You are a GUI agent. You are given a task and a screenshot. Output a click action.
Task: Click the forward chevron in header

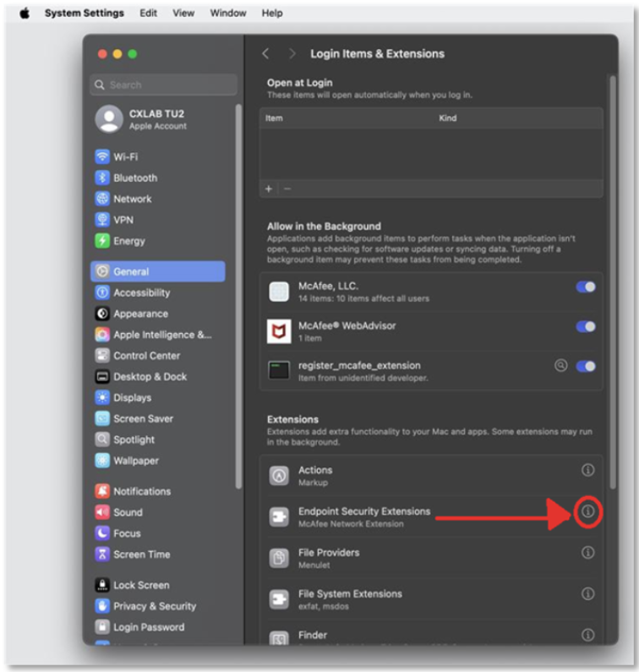tap(292, 53)
